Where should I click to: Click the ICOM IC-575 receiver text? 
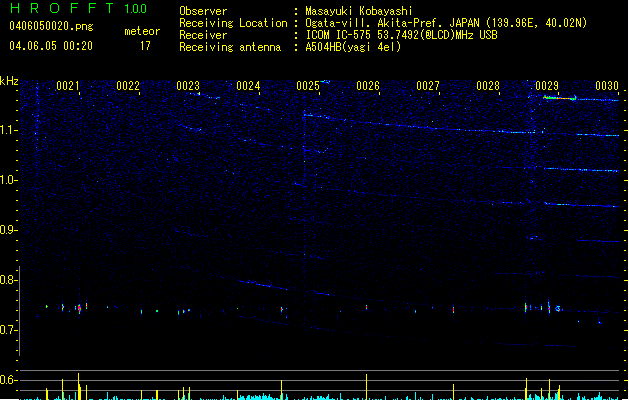tap(402, 35)
